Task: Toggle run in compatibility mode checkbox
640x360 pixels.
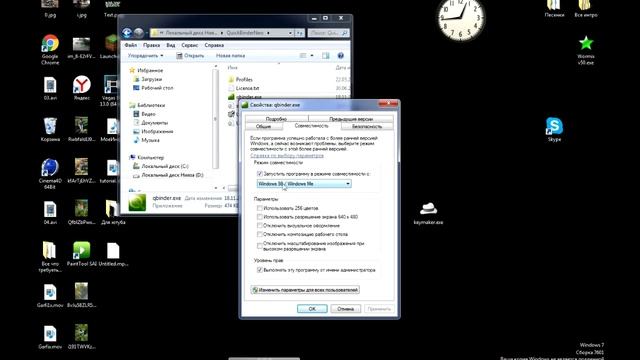Action: tap(260, 174)
